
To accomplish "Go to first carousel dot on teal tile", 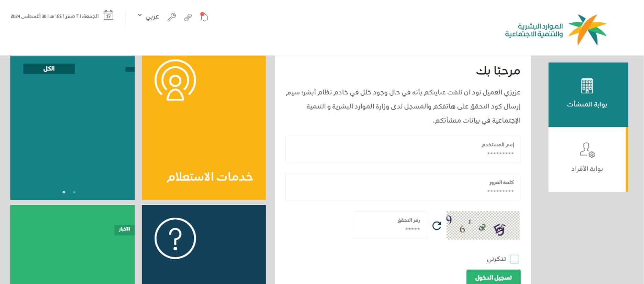I will [x=64, y=192].
